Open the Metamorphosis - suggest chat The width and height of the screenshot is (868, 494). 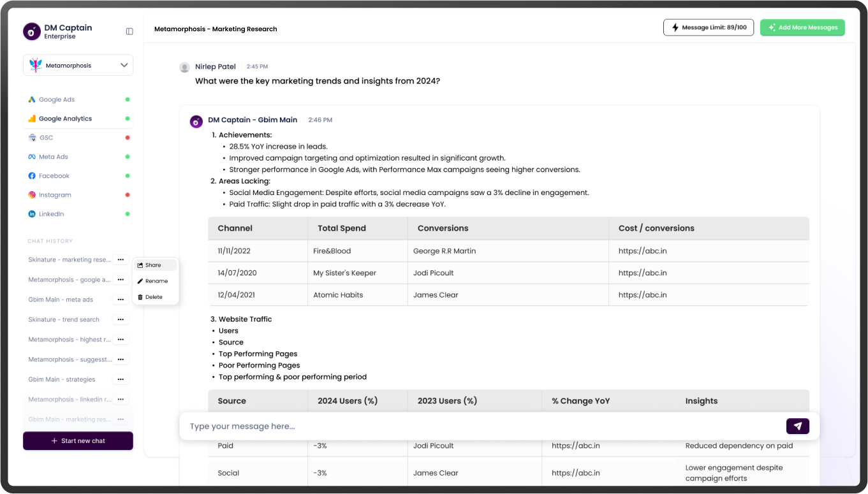pos(70,360)
